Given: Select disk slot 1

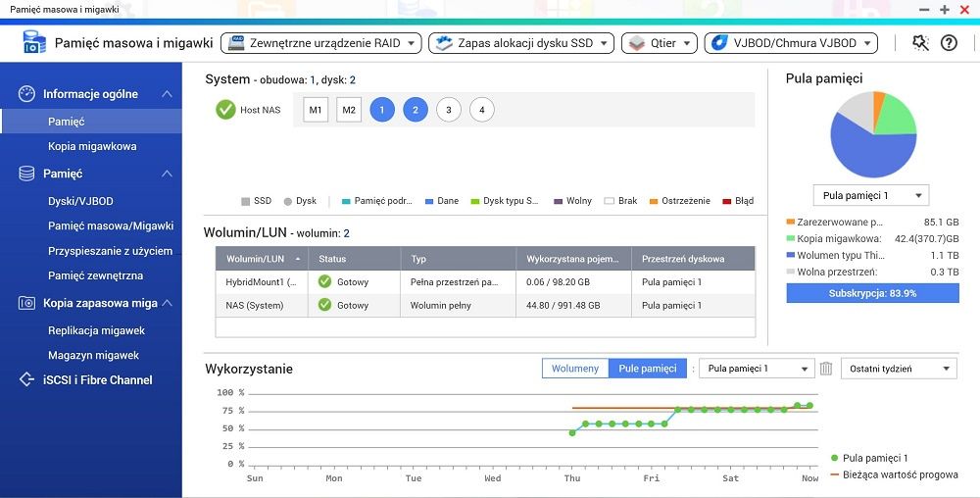Looking at the screenshot, I should coord(382,110).
